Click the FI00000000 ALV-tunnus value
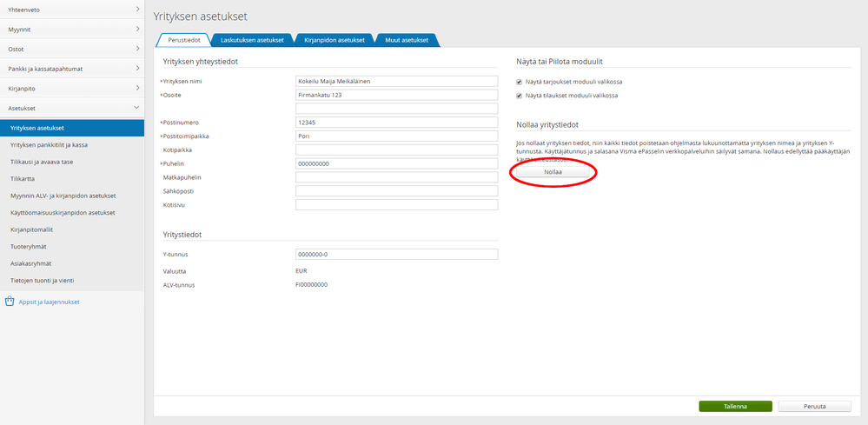 [312, 285]
